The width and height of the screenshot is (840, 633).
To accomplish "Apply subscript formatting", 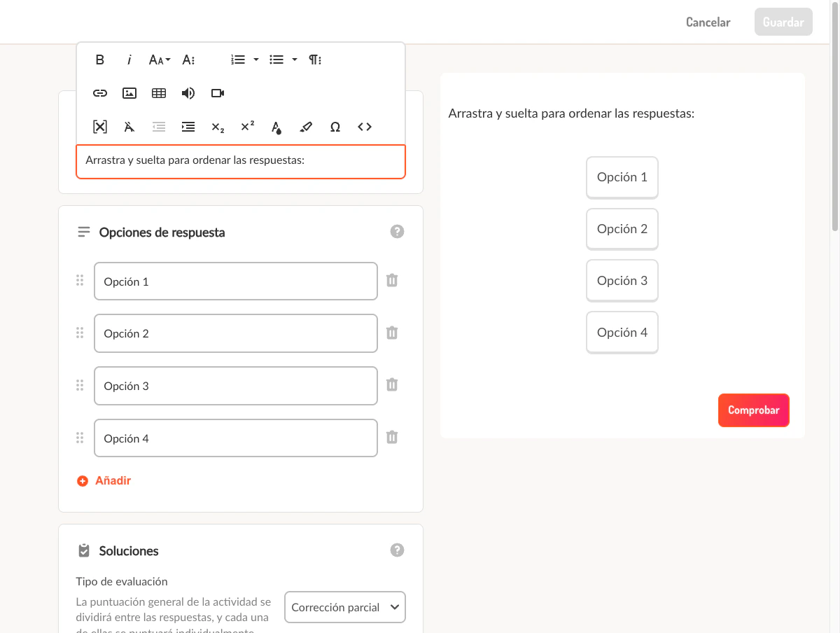I will (x=217, y=127).
